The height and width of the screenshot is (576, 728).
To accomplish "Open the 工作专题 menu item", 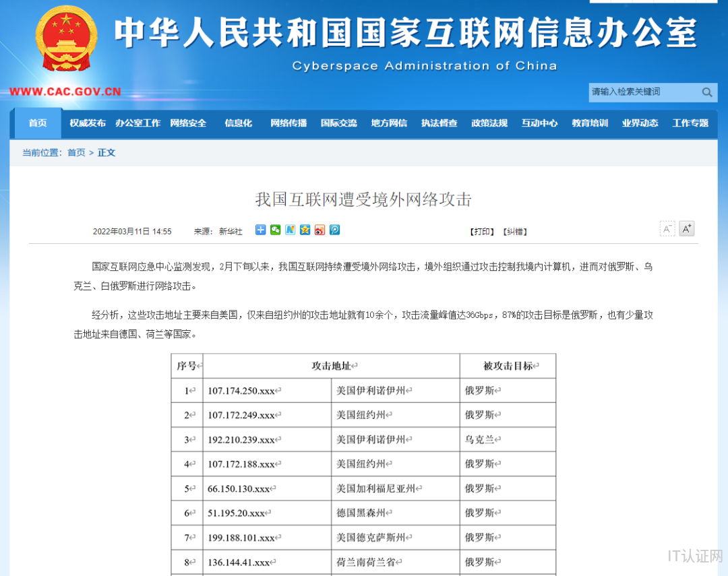I will pyautogui.click(x=690, y=123).
